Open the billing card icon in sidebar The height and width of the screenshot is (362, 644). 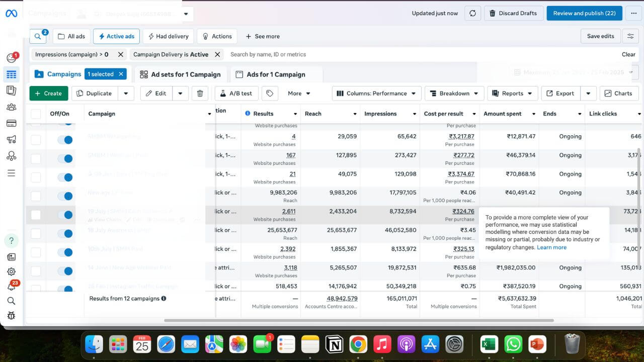[11, 124]
